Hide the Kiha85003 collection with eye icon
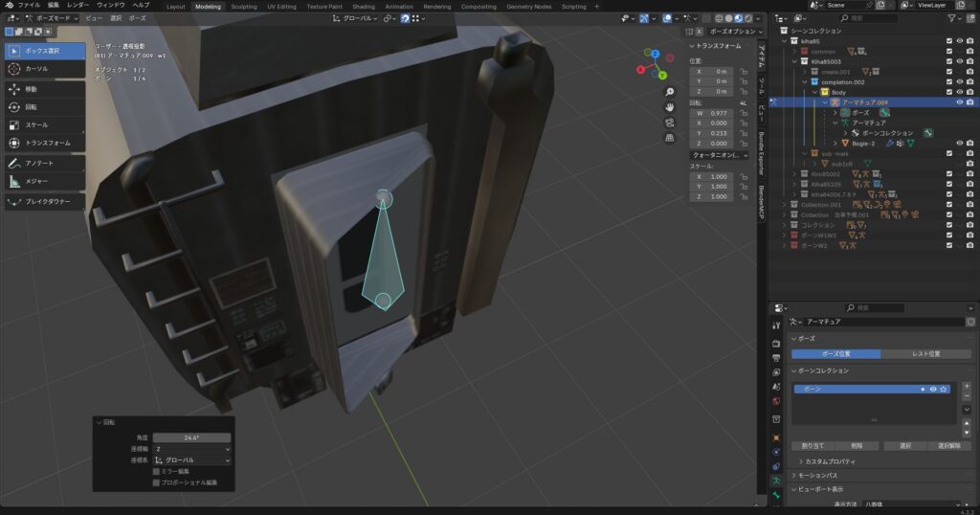Viewport: 980px width, 515px height. [x=959, y=61]
